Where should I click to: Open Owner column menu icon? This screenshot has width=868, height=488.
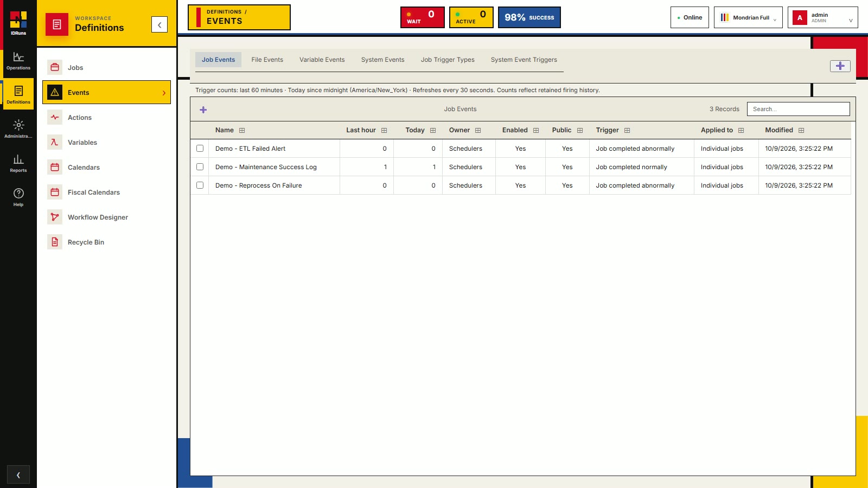point(478,131)
